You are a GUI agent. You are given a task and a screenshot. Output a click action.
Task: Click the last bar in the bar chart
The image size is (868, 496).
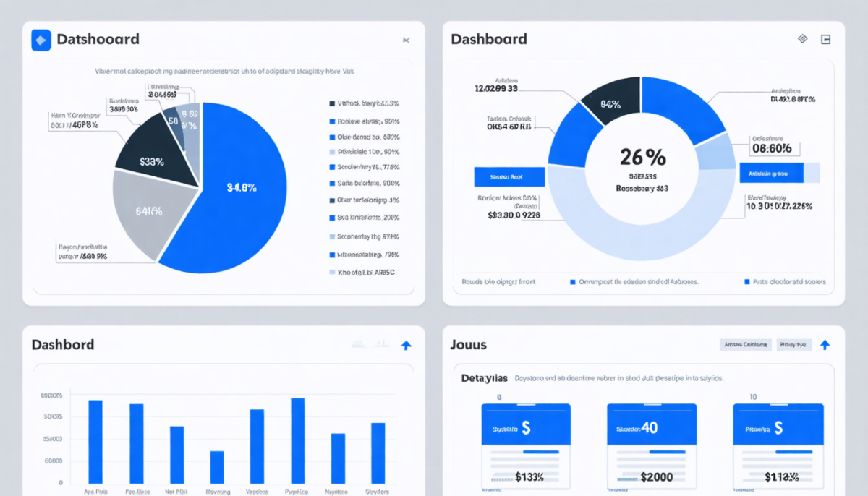pos(378,453)
